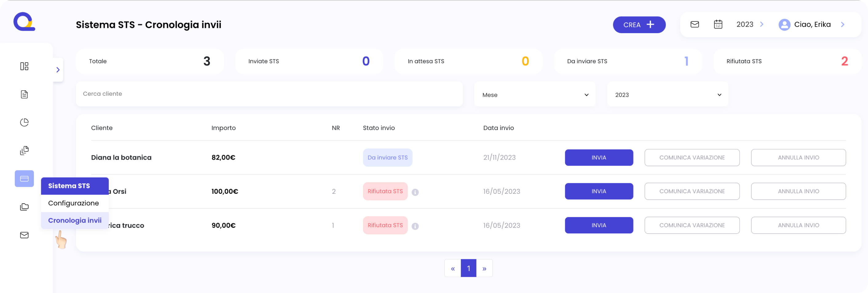Expand the sidebar with the arrow
This screenshot has height=293, width=868.
(58, 70)
